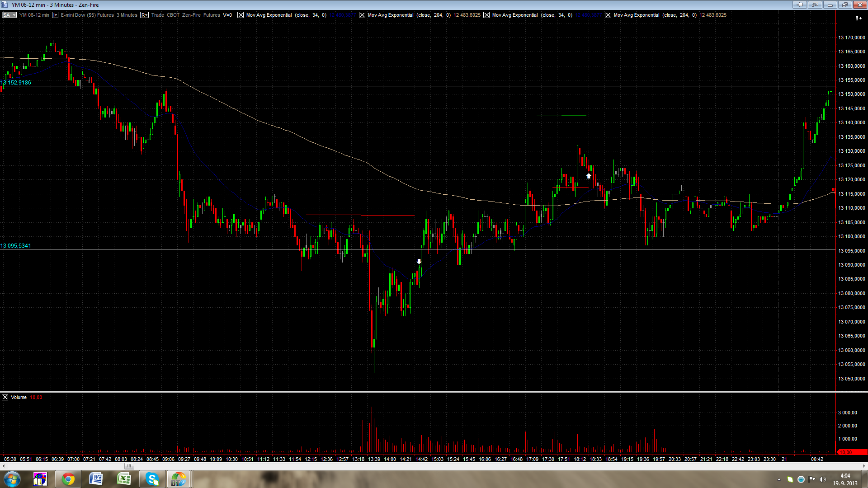Toggle off first Mov Avg Exponential (close, 34) study
The height and width of the screenshot is (488, 868).
pos(241,15)
